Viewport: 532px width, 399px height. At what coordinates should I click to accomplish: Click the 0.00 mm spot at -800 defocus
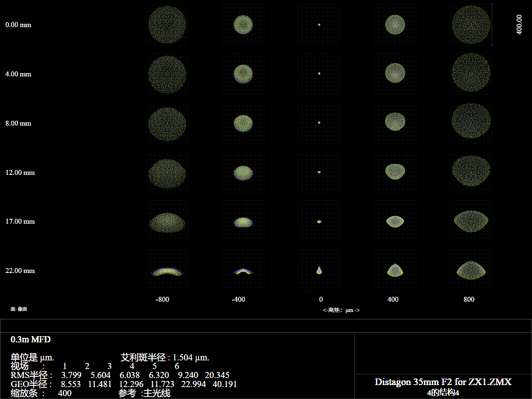click(x=167, y=25)
